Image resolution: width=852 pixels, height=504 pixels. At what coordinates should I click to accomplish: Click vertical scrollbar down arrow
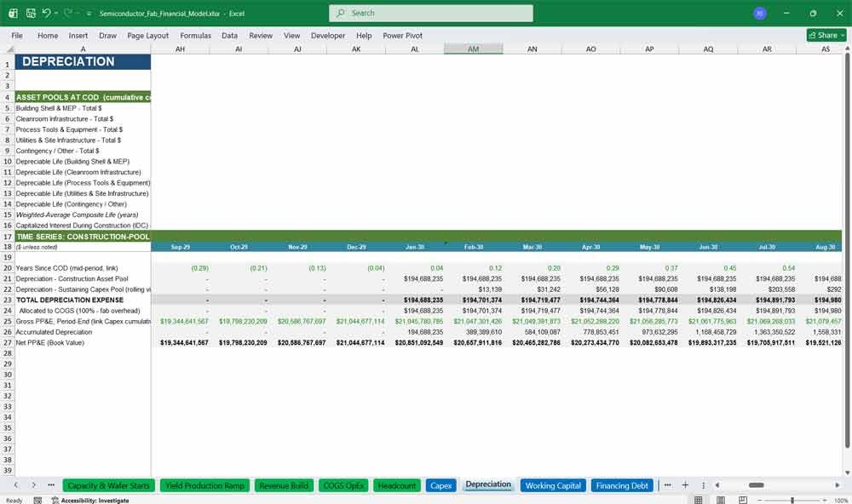pyautogui.click(x=847, y=473)
